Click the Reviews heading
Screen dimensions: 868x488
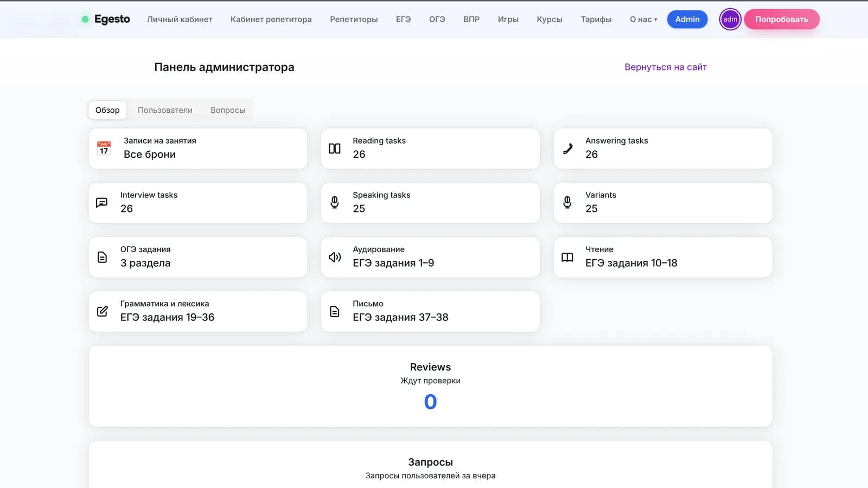[x=430, y=367]
